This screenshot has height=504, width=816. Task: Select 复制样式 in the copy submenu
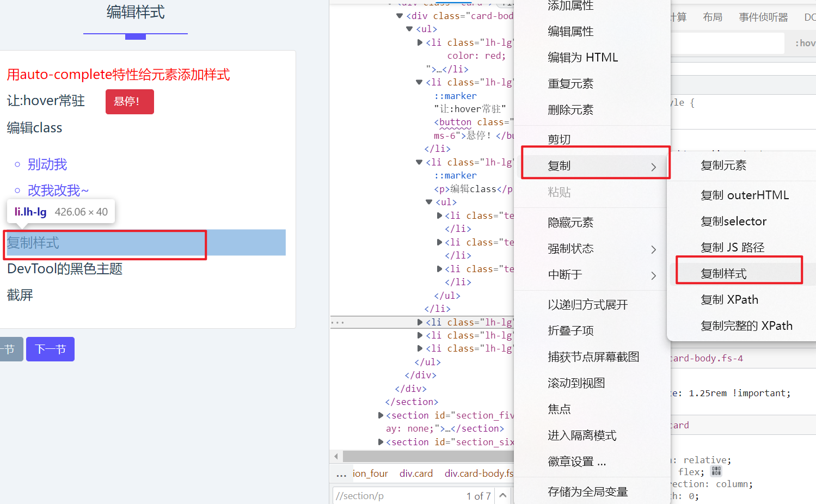[723, 274]
